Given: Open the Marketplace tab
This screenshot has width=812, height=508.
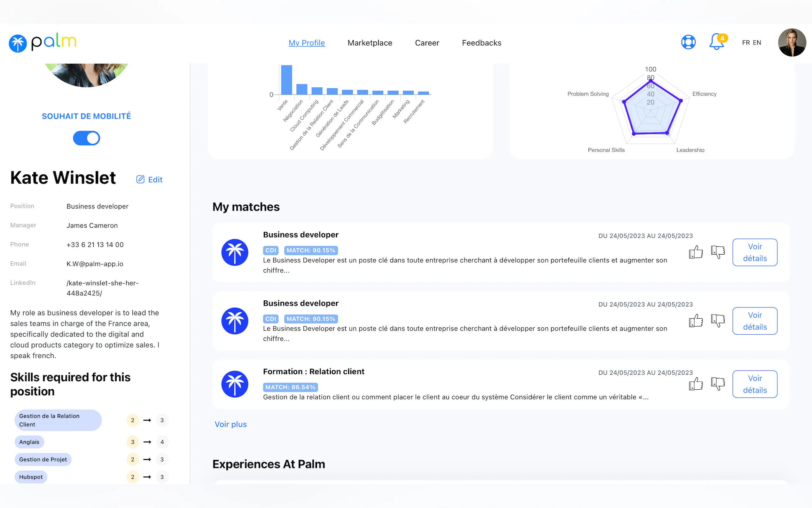Looking at the screenshot, I should [x=370, y=43].
